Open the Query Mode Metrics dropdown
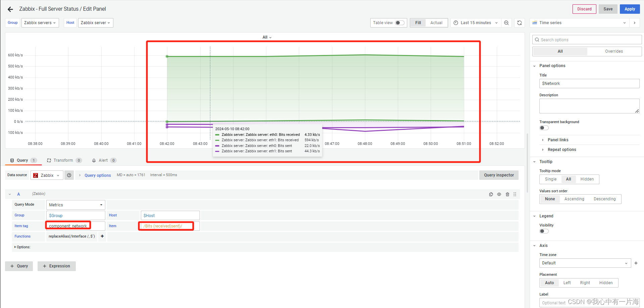 [x=76, y=205]
